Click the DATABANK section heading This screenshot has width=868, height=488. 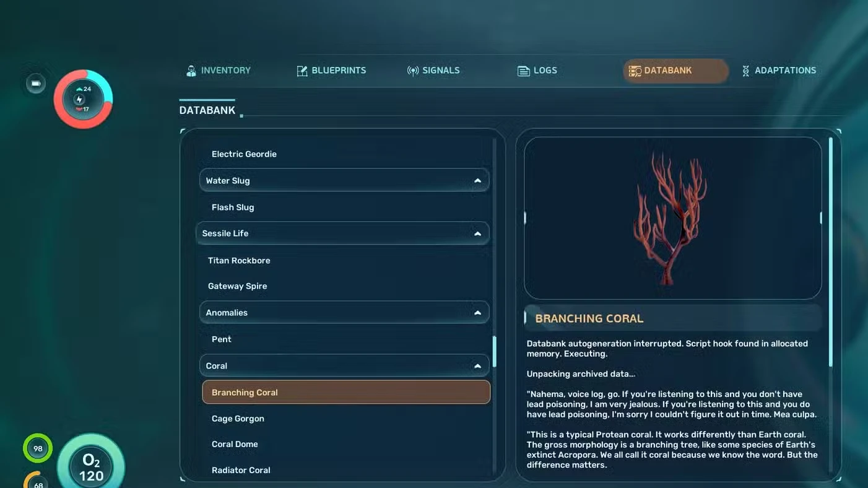coord(207,110)
